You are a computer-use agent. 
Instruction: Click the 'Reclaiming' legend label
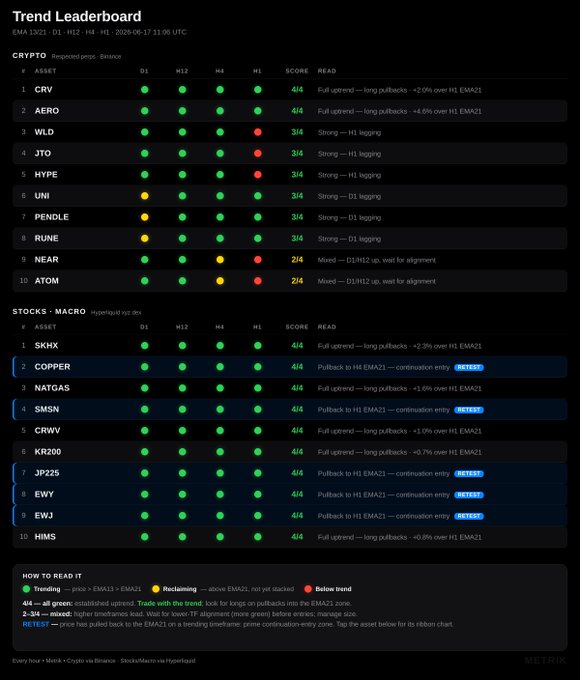pos(180,589)
